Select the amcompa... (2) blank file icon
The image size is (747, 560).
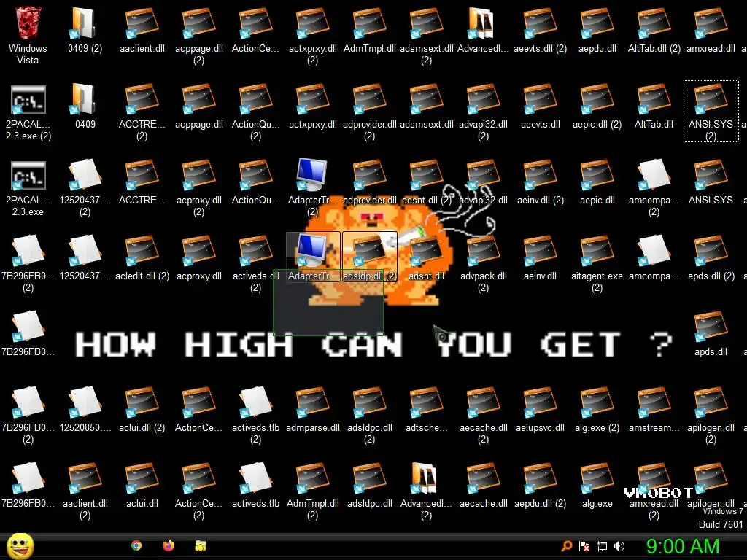[654, 175]
